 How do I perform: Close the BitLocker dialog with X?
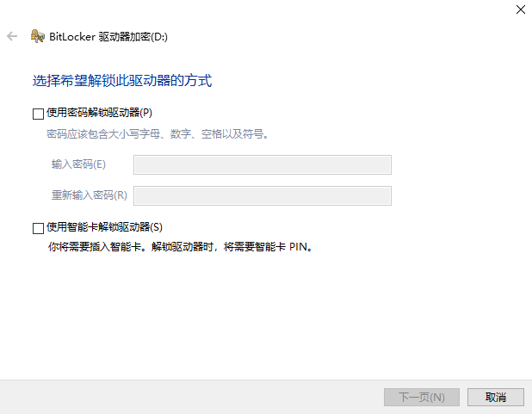(x=521, y=9)
